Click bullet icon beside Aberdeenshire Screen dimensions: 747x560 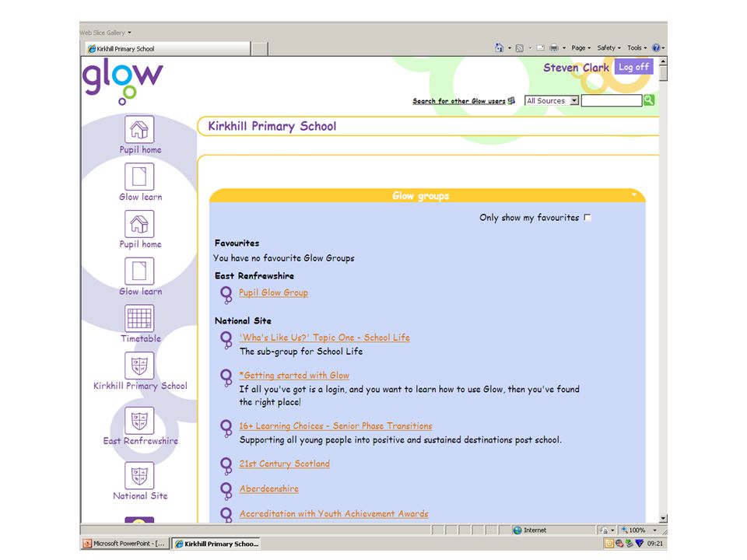point(226,491)
